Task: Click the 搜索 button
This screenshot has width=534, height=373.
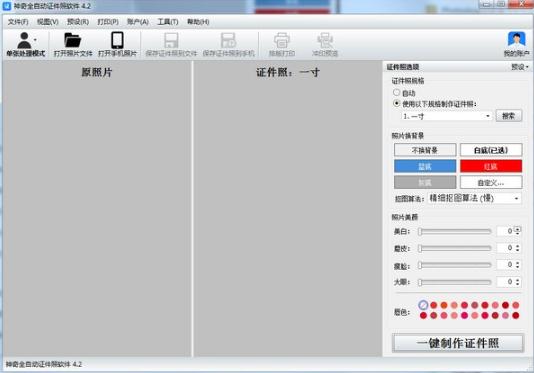Action: click(509, 116)
